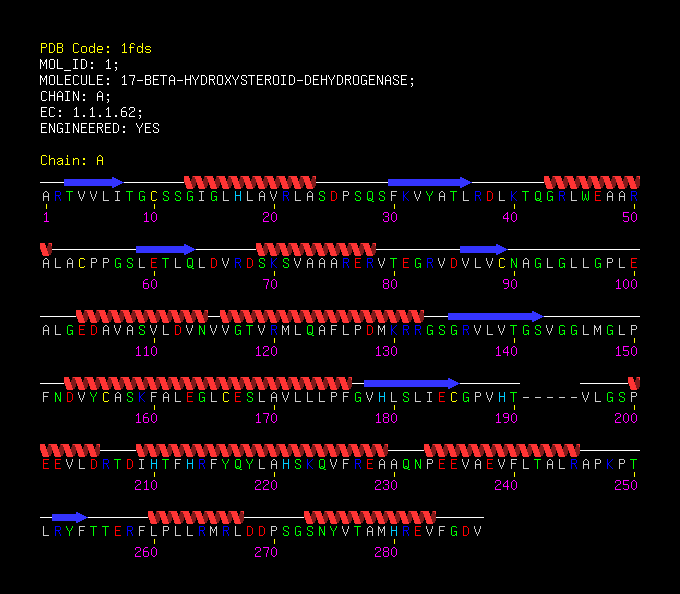Click the yellow cysteine C at residue 10

tap(154, 196)
